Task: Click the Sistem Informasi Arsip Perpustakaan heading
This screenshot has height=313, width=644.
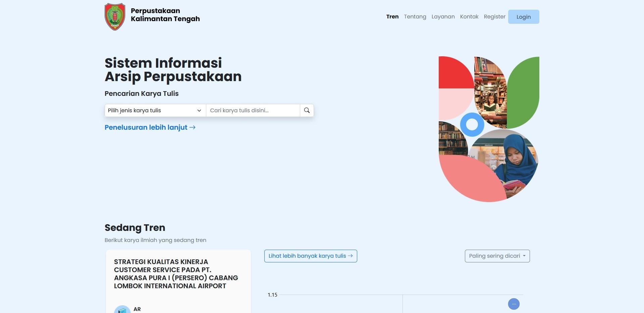Action: pyautogui.click(x=173, y=70)
